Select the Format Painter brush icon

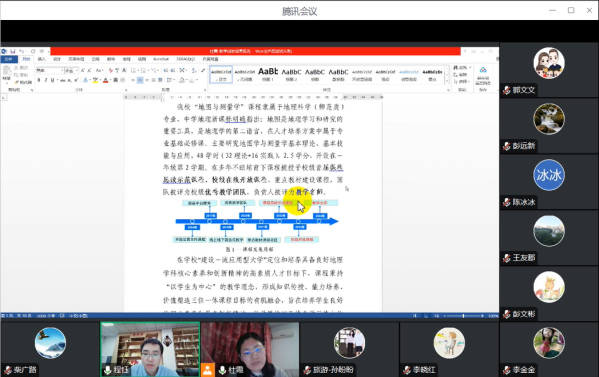pyautogui.click(x=16, y=82)
